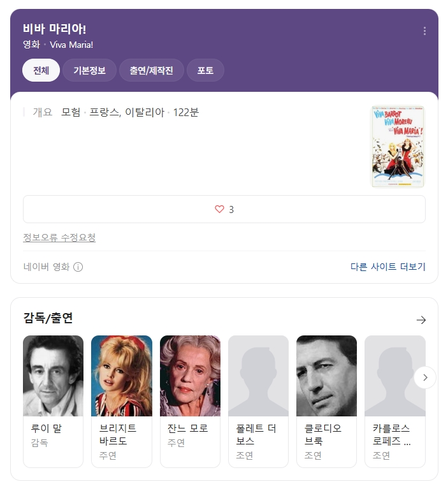This screenshot has height=491, width=448.
Task: Click the 정보오류 수정요청 link
Action: click(59, 237)
